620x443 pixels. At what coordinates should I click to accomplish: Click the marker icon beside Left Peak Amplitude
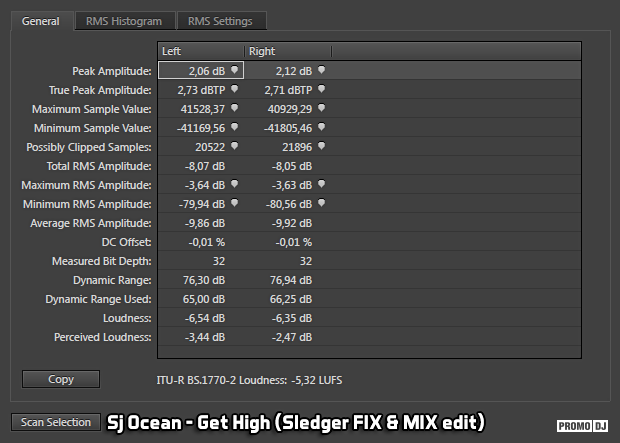point(234,70)
